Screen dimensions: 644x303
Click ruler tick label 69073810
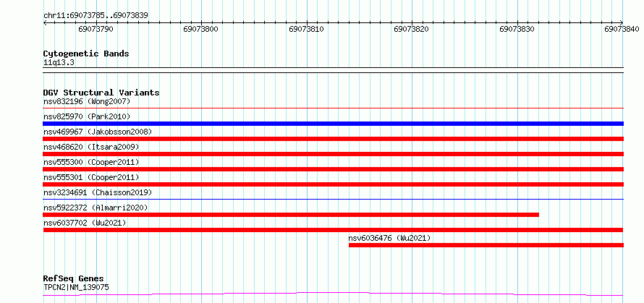pyautogui.click(x=306, y=29)
